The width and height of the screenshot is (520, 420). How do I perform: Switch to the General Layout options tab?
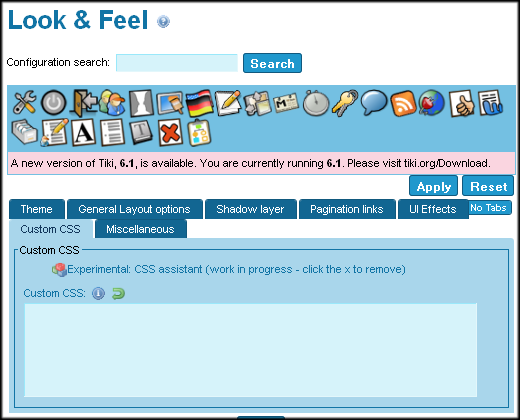pos(135,209)
